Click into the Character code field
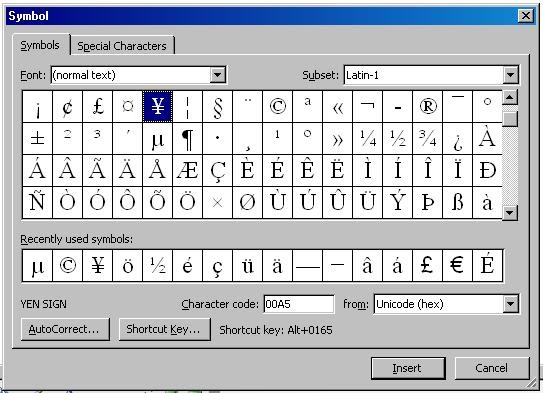Viewport: 543px width, 393px height. tap(299, 304)
